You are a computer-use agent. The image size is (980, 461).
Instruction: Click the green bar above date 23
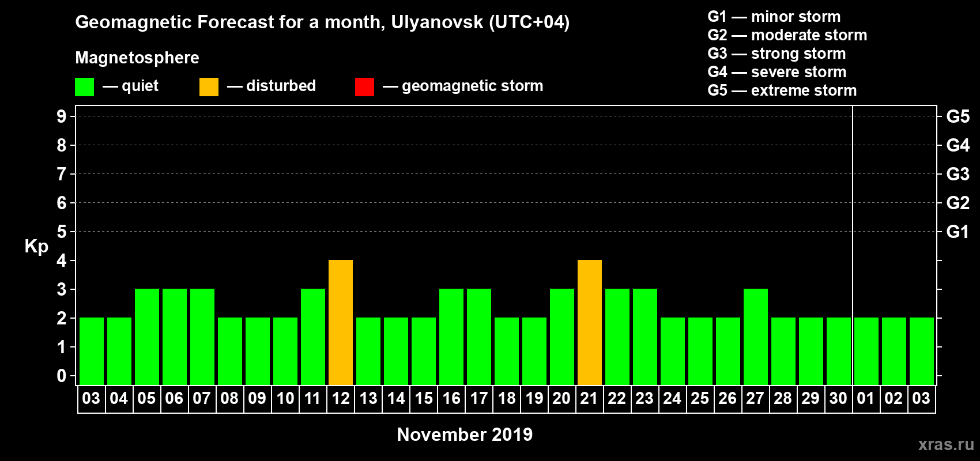[x=645, y=337]
